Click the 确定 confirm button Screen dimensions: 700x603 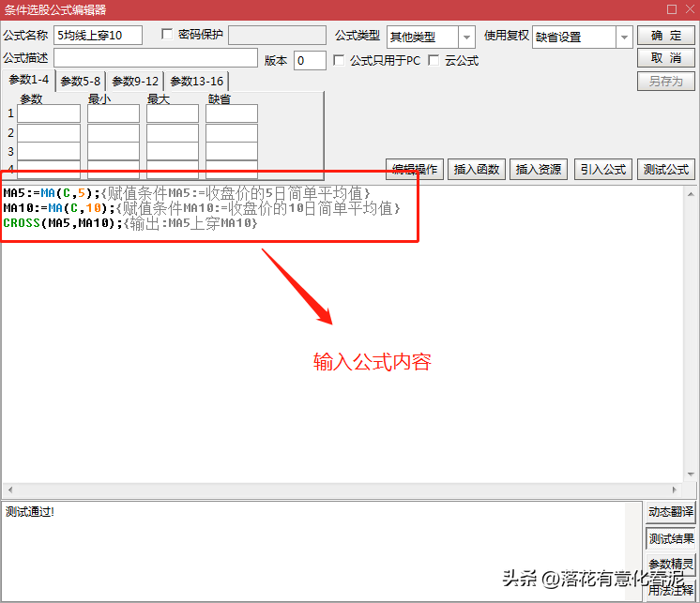665,36
